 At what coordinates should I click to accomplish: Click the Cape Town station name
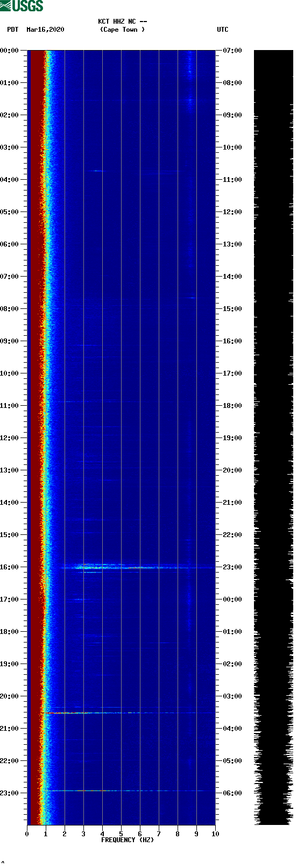click(123, 30)
